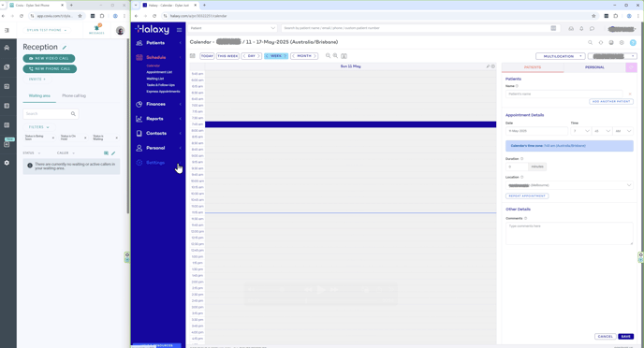Viewport: 644px width, 348px height.
Task: Click the zoom out calendar magnifier icon
Action: (329, 56)
